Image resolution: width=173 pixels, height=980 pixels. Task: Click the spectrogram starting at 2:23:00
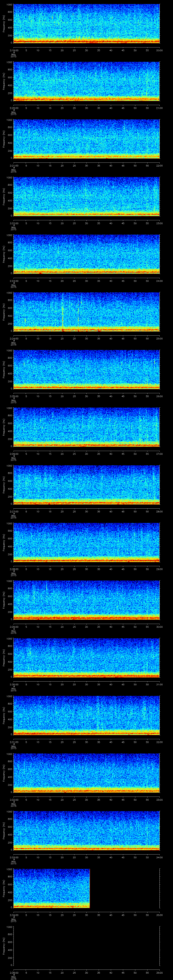pos(87,255)
